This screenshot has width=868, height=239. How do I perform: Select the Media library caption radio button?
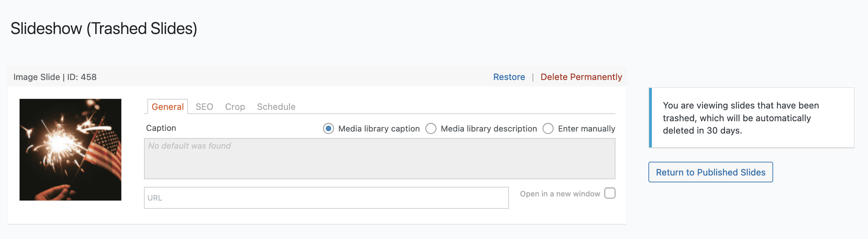(x=329, y=128)
